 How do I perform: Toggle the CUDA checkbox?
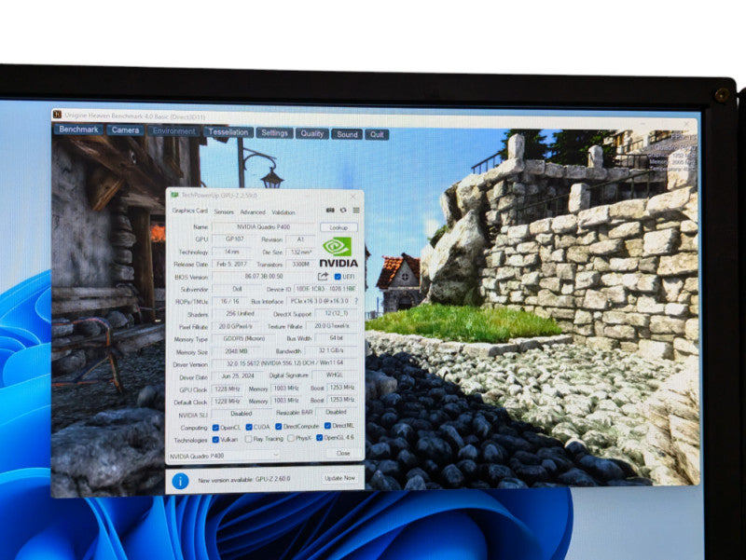[x=249, y=427]
